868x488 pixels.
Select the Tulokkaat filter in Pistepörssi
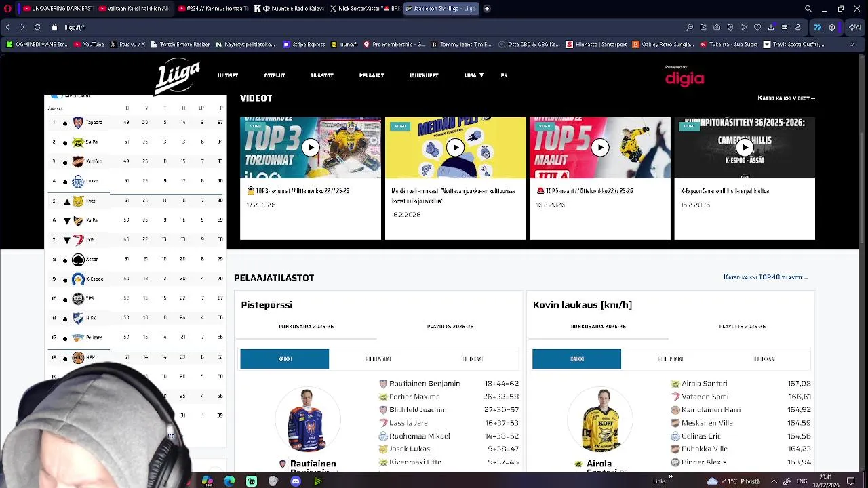click(x=472, y=359)
